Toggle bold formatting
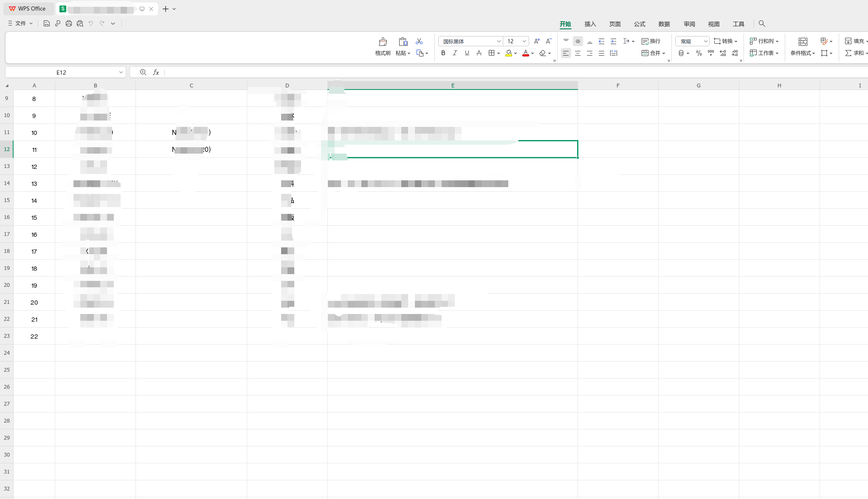 click(x=443, y=53)
